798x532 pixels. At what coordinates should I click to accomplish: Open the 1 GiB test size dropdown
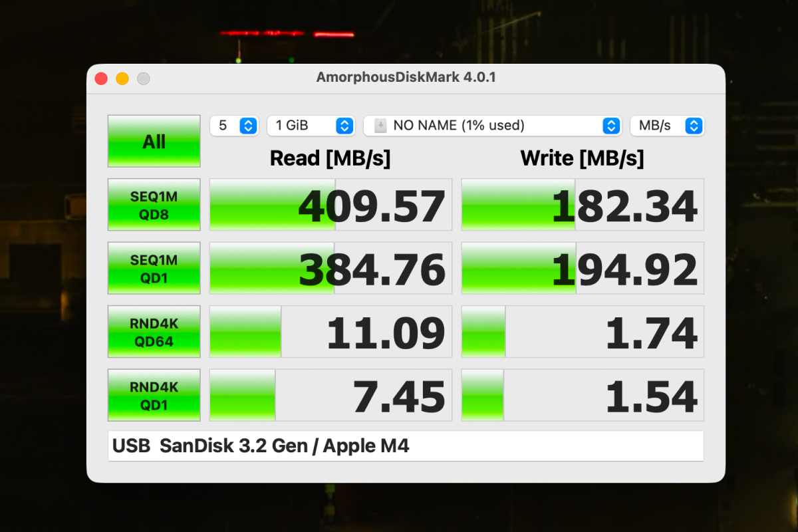click(x=311, y=125)
